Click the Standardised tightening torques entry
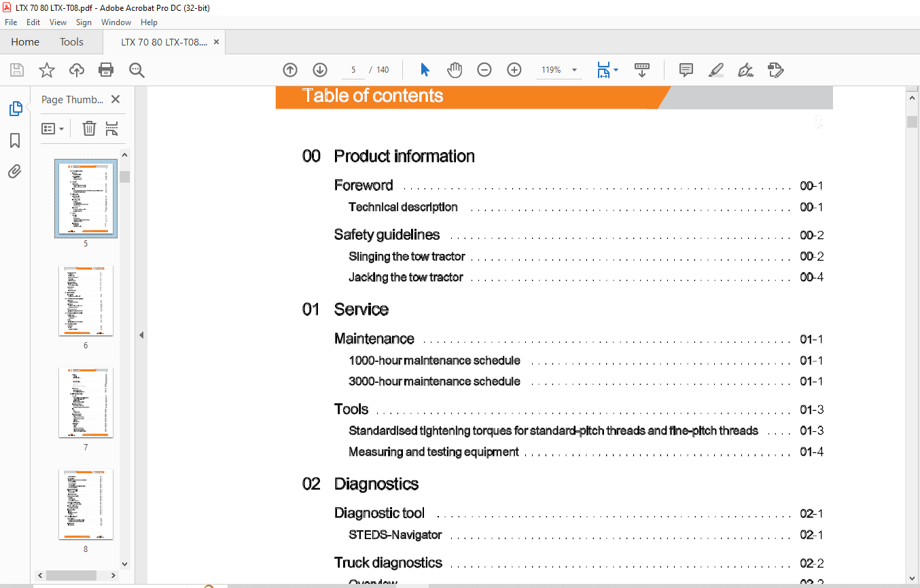Image resolution: width=920 pixels, height=588 pixels. [x=553, y=430]
